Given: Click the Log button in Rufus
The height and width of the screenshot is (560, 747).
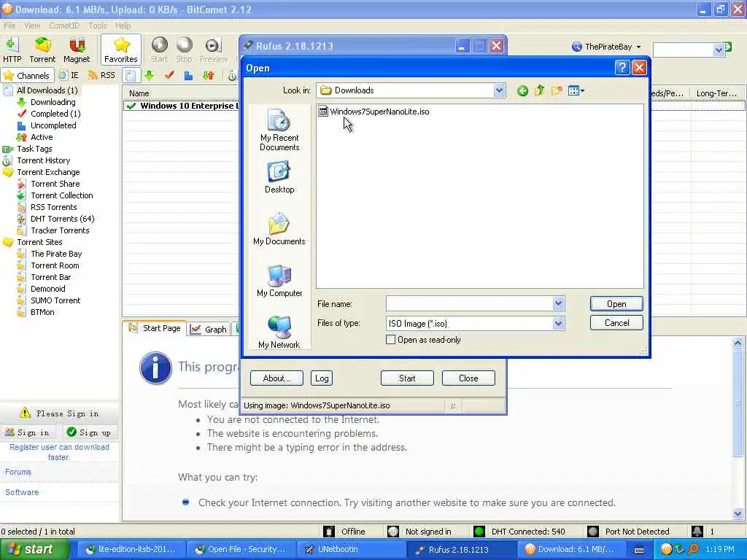Looking at the screenshot, I should click(x=322, y=378).
